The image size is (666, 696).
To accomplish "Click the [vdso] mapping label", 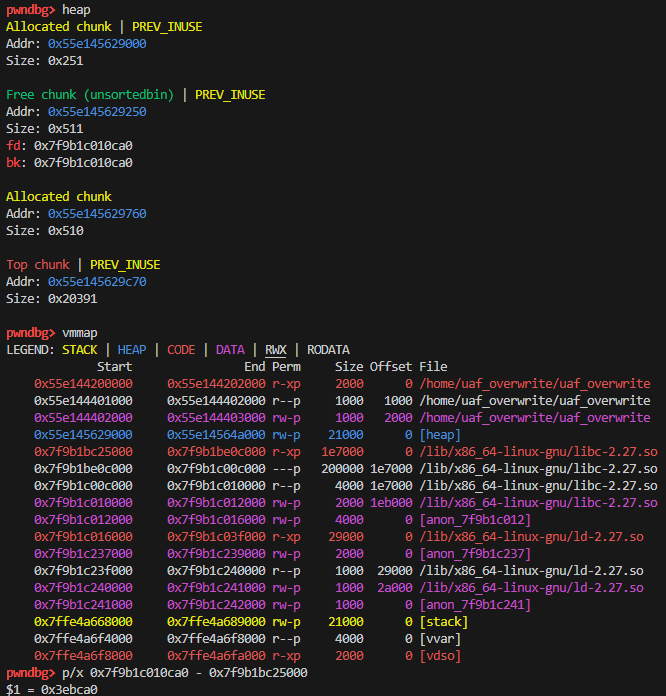I will click(440, 656).
